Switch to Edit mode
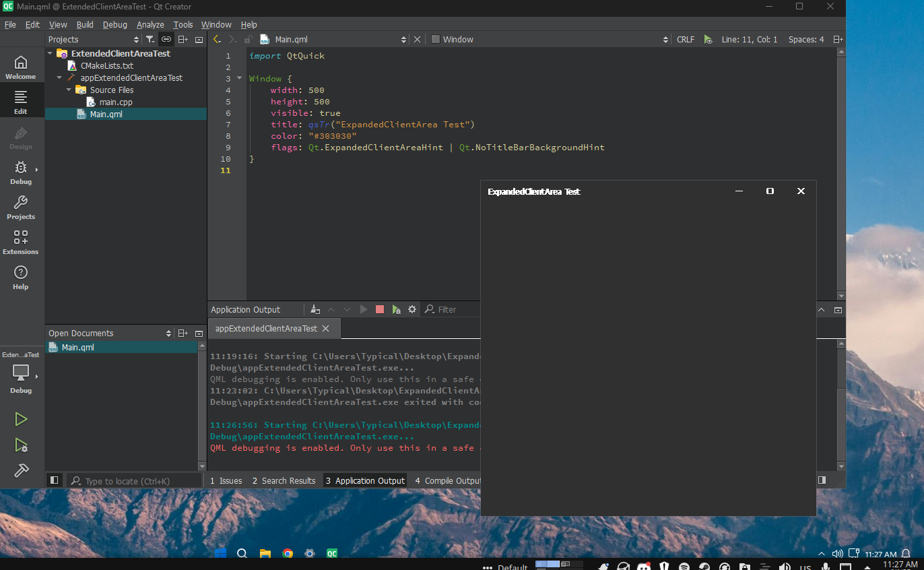 21,102
